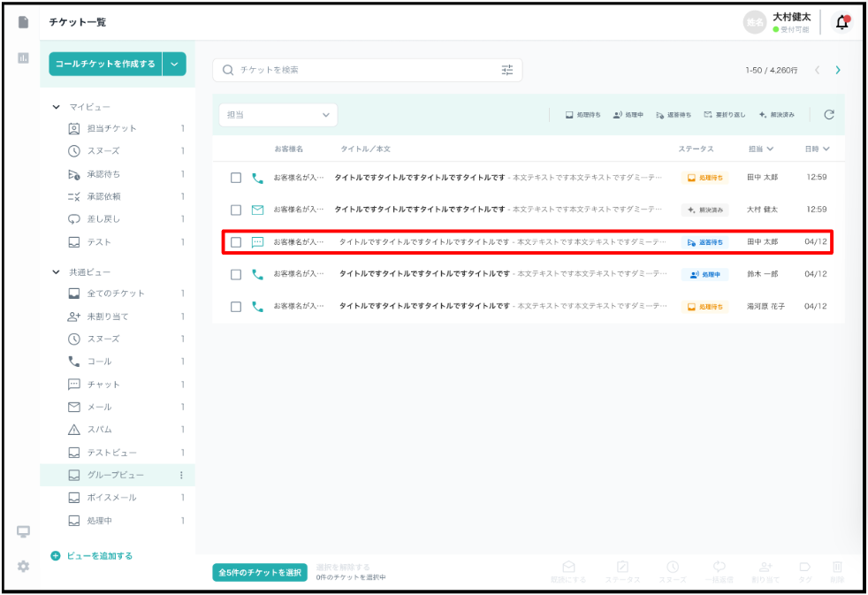
Task: Click the notification bell icon
Action: (x=842, y=22)
